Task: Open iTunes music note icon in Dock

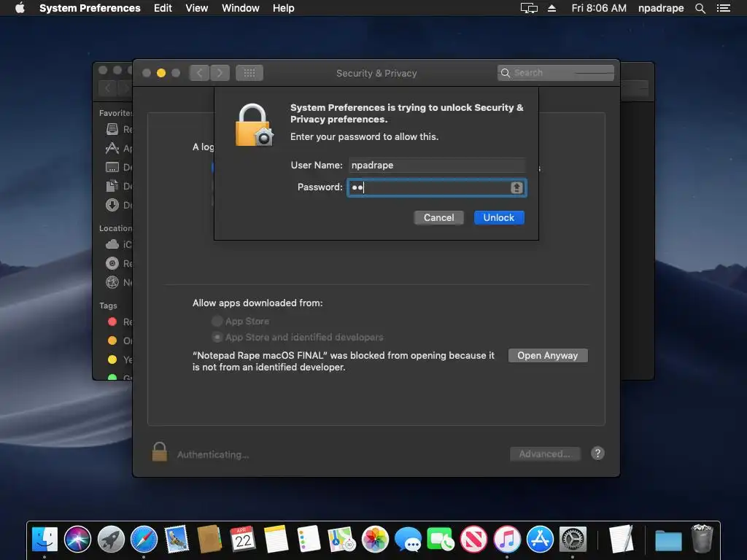Action: [507, 539]
